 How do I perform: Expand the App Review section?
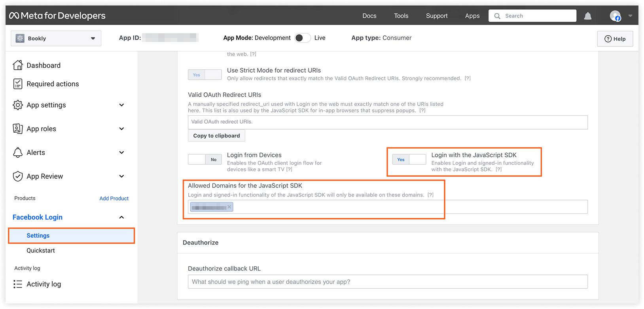(x=121, y=176)
